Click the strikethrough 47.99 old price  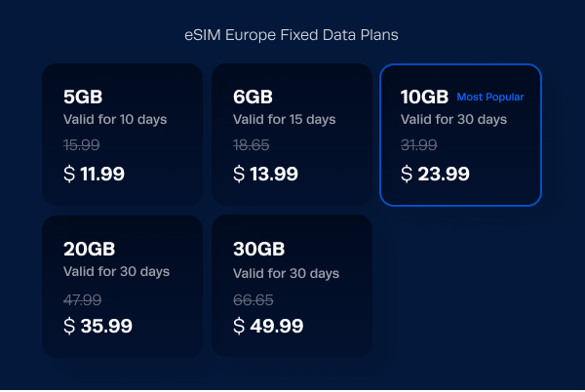tap(83, 299)
